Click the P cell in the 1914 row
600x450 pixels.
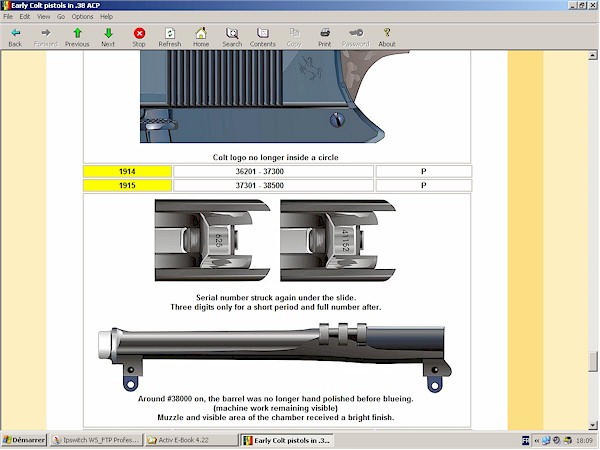(424, 171)
